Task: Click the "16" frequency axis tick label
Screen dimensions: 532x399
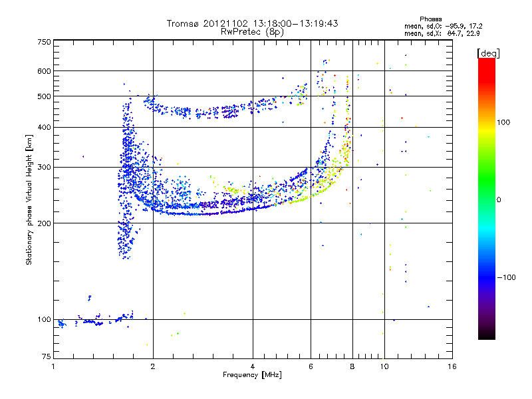Action: (452, 366)
